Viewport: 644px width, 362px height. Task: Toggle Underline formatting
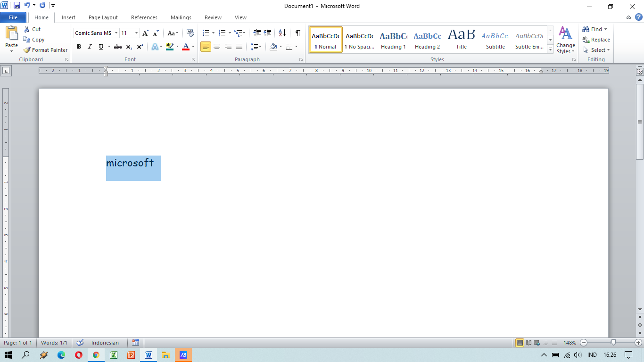(100, 47)
